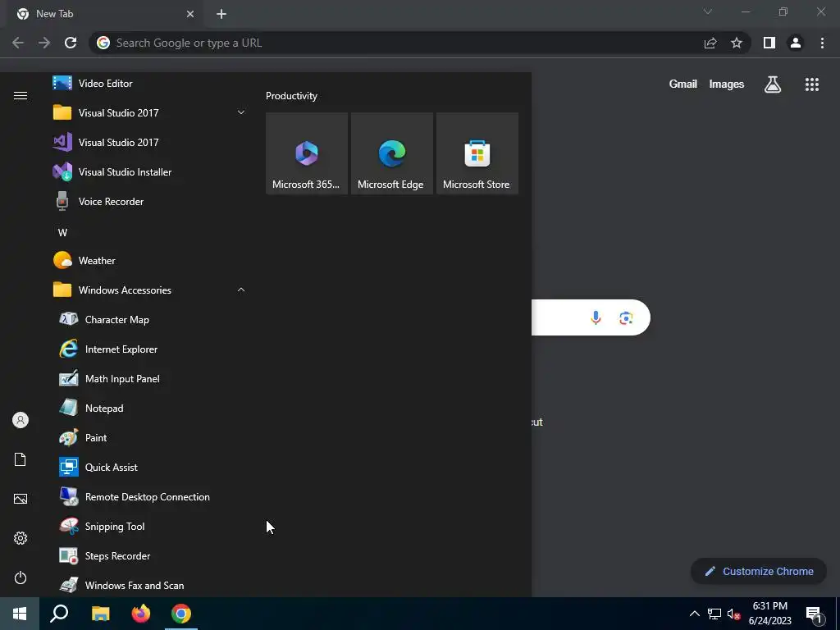Launch Firefox from taskbar

coord(141,614)
